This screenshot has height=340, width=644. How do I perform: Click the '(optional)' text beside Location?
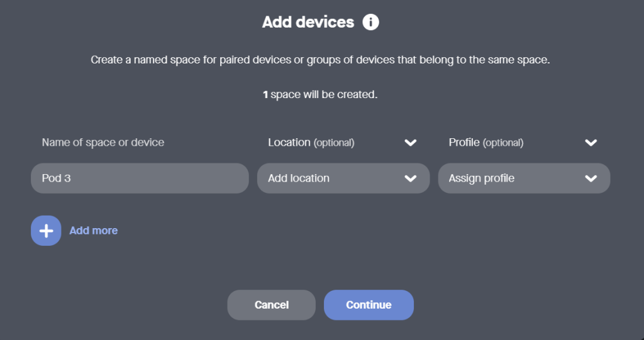(334, 143)
